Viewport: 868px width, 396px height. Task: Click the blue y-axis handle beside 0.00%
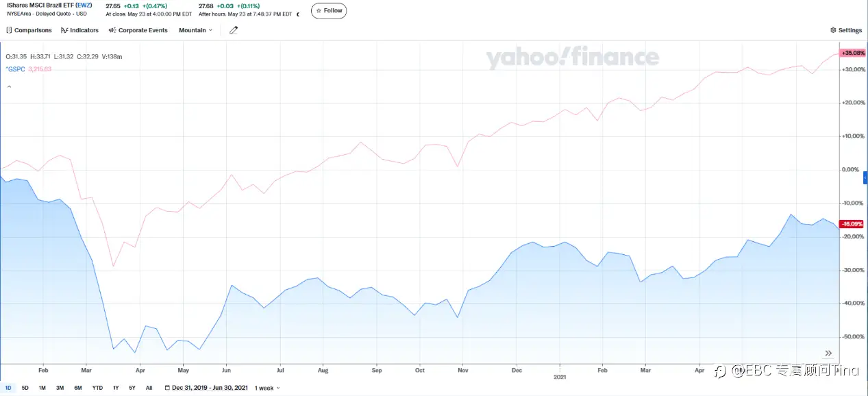click(865, 177)
